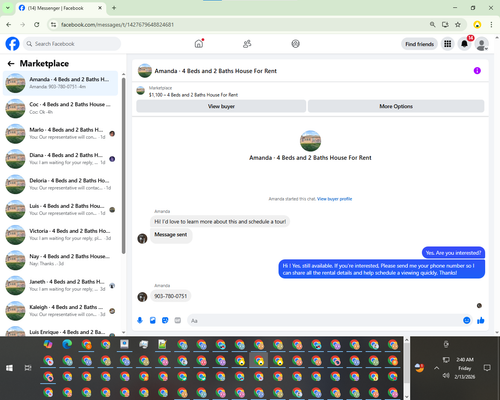
Task: Open Windows Start button
Action: (x=9, y=368)
